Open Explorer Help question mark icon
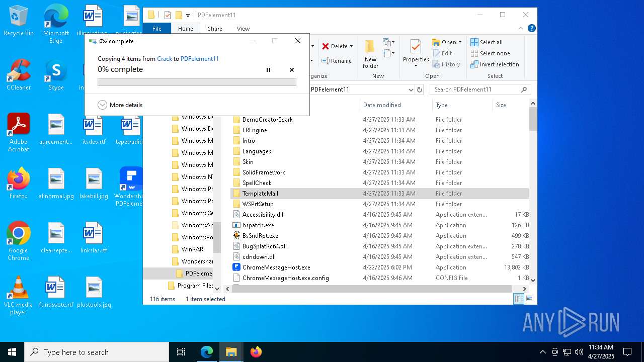Image resolution: width=644 pixels, height=362 pixels. pos(531,29)
